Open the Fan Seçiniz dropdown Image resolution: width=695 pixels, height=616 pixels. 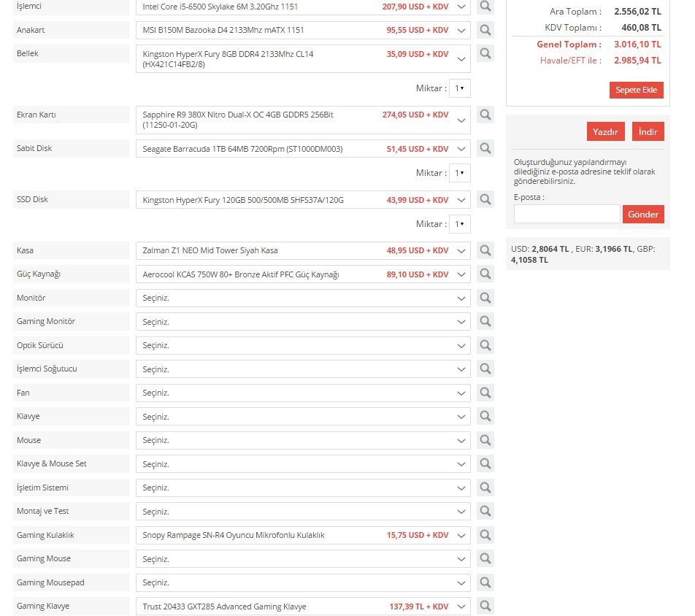[x=303, y=393]
